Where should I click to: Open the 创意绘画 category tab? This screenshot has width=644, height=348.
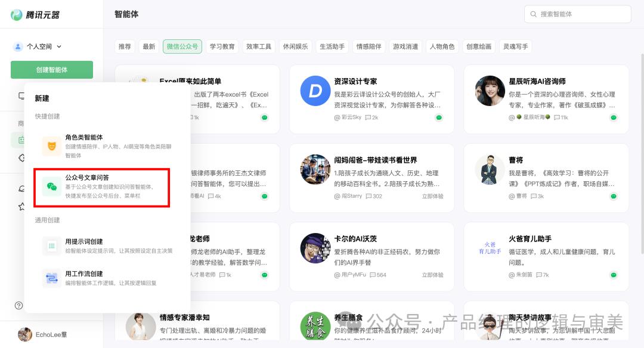pos(479,46)
